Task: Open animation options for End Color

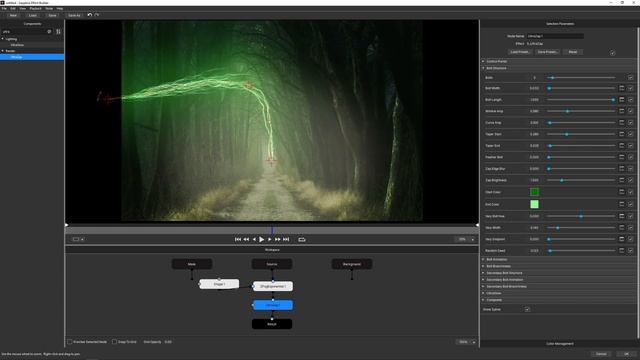Action: [622, 204]
